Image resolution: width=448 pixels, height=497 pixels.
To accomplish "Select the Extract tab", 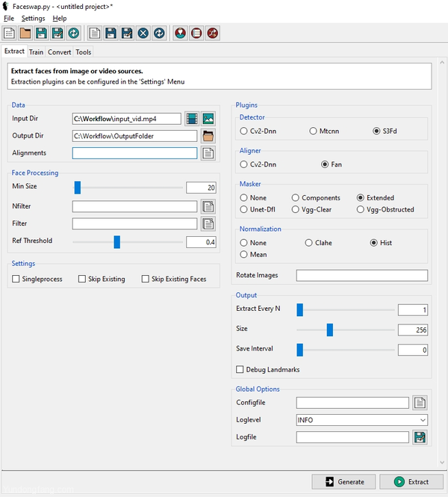I will pyautogui.click(x=14, y=52).
